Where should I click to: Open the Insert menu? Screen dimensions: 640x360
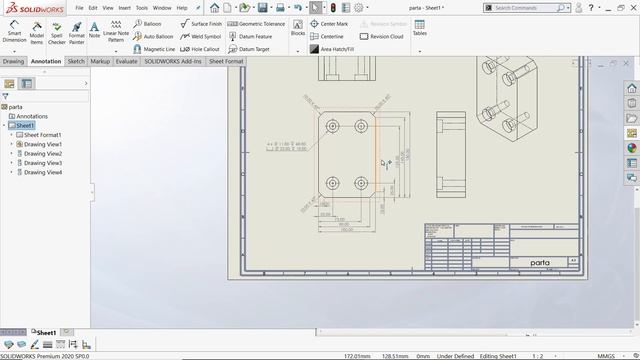[124, 8]
